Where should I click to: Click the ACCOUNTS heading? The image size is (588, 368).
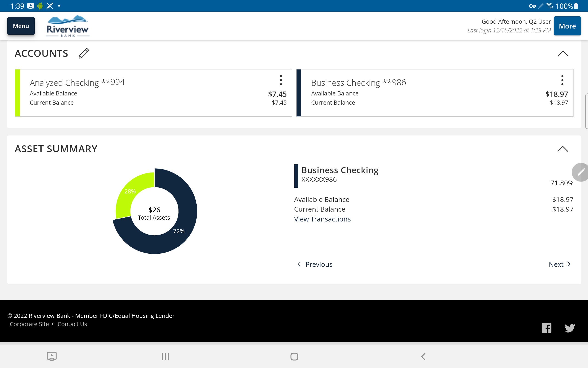pyautogui.click(x=41, y=54)
